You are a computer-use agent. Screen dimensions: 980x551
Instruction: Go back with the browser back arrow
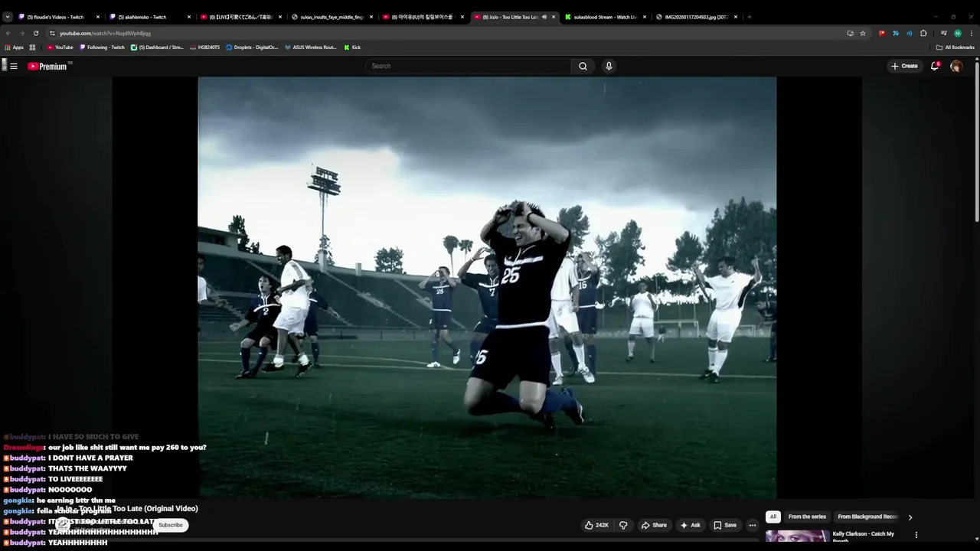[8, 33]
